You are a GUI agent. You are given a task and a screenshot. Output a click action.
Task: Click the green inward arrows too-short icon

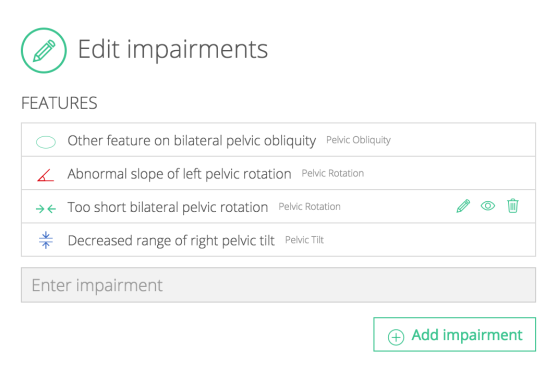pyautogui.click(x=46, y=209)
